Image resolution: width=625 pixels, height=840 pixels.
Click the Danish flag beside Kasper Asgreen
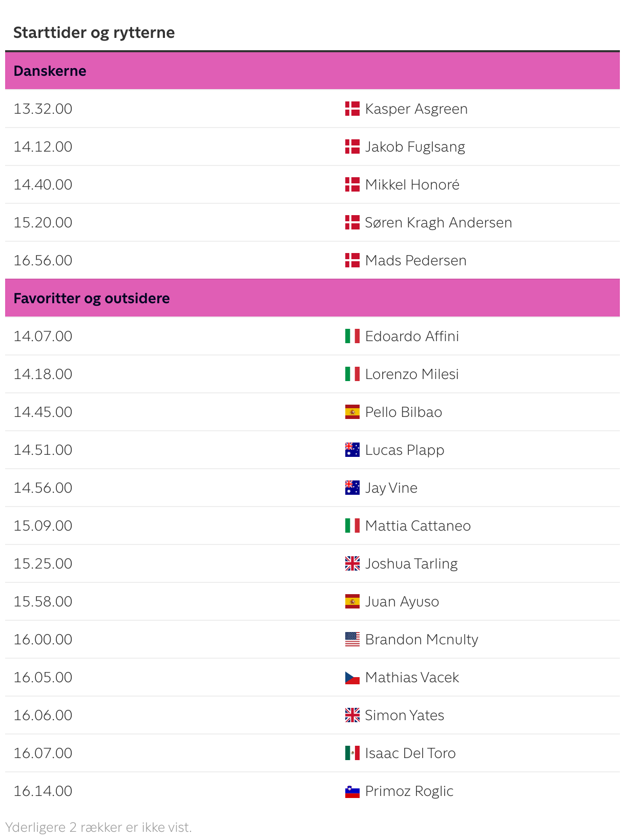tap(352, 109)
